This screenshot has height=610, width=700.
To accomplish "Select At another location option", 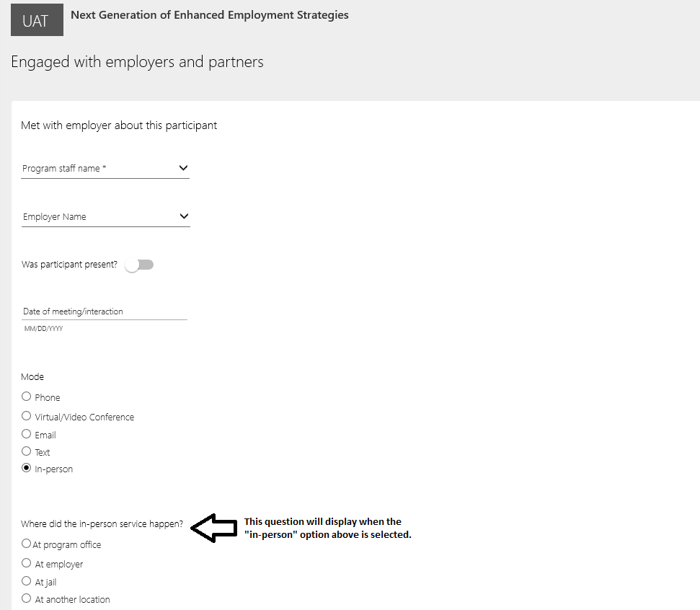I will pos(27,598).
